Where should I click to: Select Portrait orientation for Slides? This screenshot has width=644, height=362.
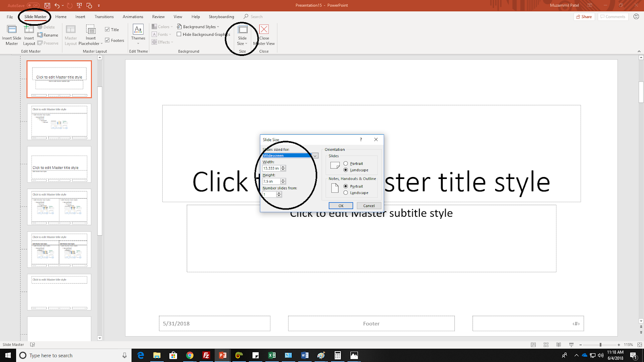tap(346, 164)
